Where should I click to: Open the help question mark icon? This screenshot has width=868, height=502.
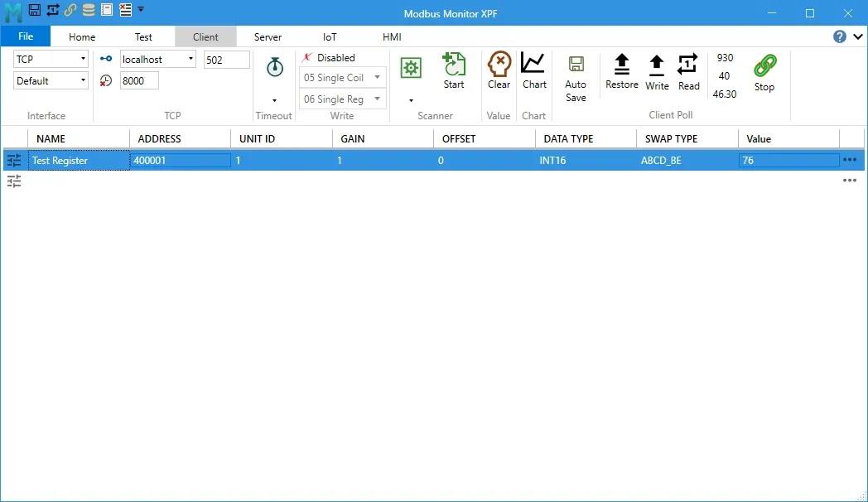839,36
